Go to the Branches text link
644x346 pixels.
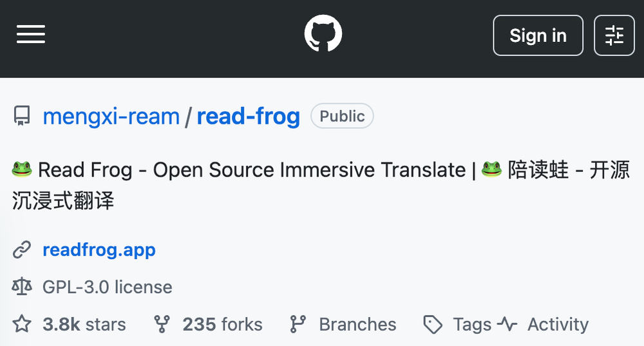(x=357, y=324)
